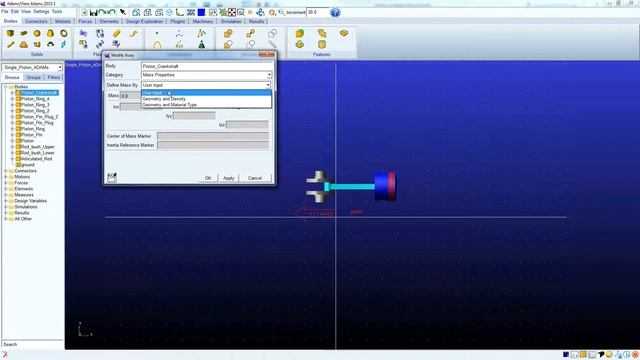Click the Body name field

pyautogui.click(x=207, y=66)
